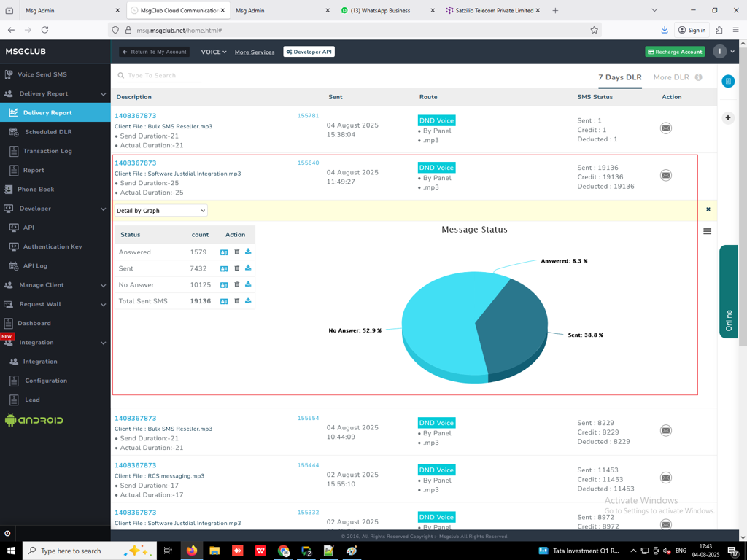Collapse the Integration sidebar group with NEW badge

(104, 343)
